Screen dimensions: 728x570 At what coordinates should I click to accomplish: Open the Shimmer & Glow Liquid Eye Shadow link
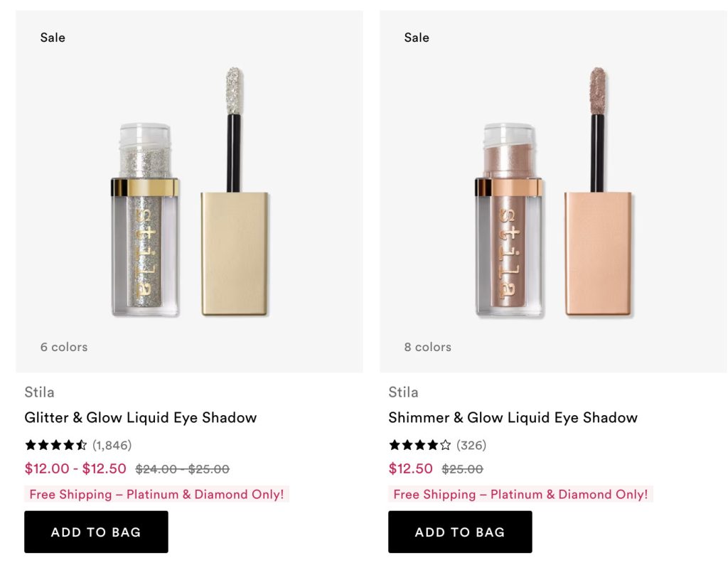(513, 417)
